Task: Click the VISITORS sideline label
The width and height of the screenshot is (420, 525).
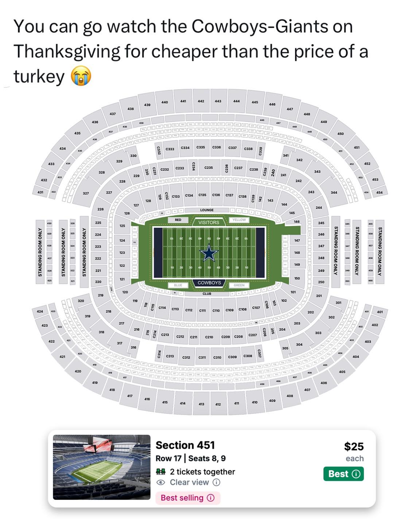Action: 209,222
